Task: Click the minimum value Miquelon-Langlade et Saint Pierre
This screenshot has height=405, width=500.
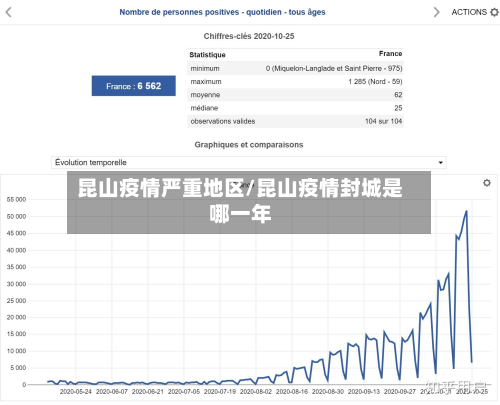Action: [x=334, y=68]
